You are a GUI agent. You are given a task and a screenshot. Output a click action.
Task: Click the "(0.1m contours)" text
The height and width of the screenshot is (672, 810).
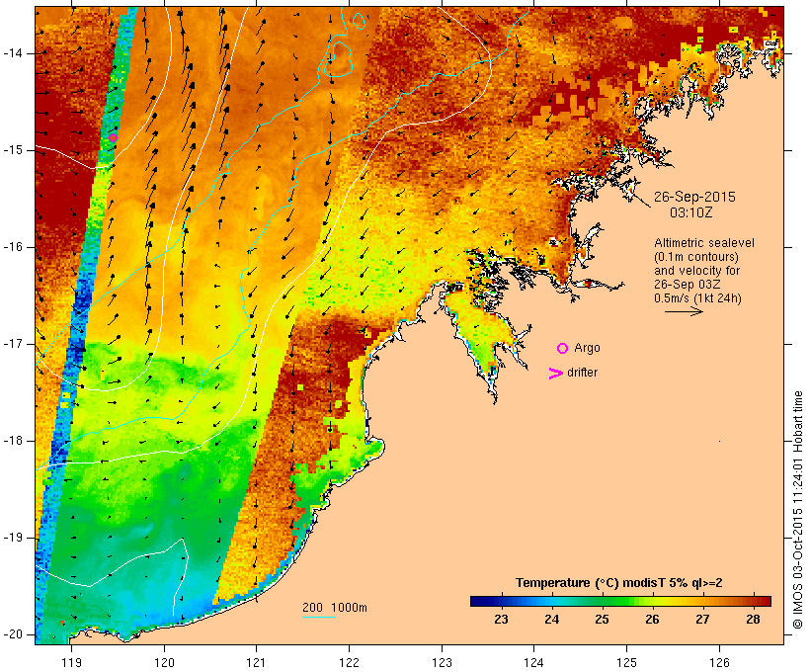click(x=696, y=257)
